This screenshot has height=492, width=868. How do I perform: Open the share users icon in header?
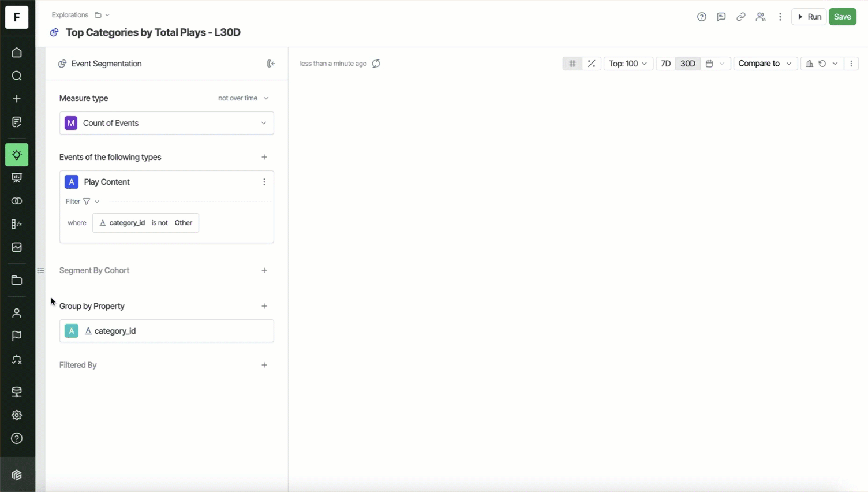[x=761, y=17]
